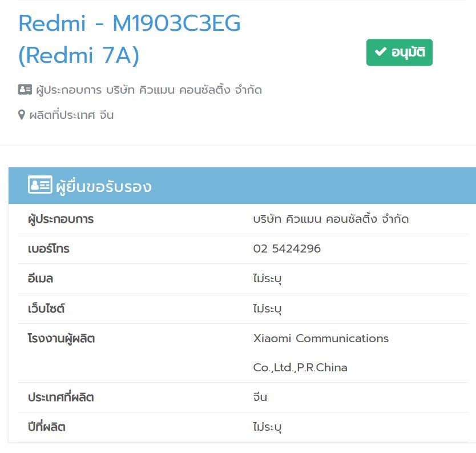Click the โรงงานผู้ผลิต row label
Viewport: 476px width, 453px height.
[x=61, y=338]
